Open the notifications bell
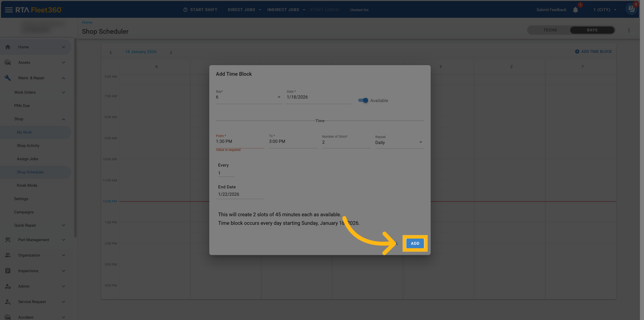The image size is (644, 320). click(576, 10)
